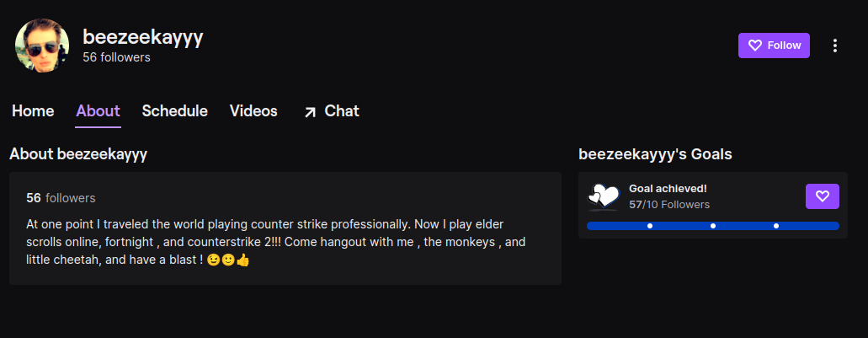Open the Schedule tab
868x338 pixels.
pos(174,110)
